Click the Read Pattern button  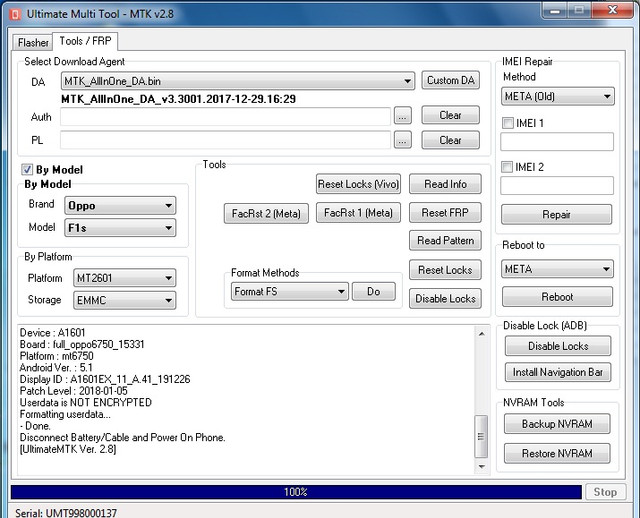click(x=445, y=240)
